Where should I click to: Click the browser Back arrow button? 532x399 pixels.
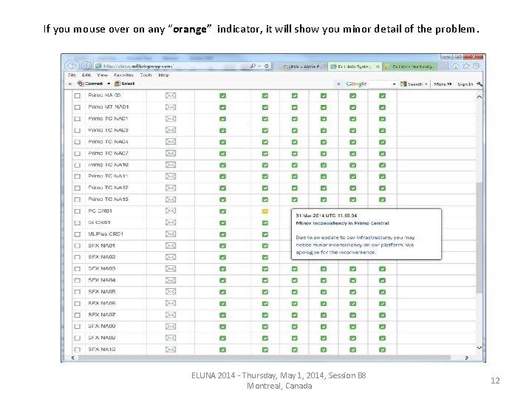click(72, 65)
